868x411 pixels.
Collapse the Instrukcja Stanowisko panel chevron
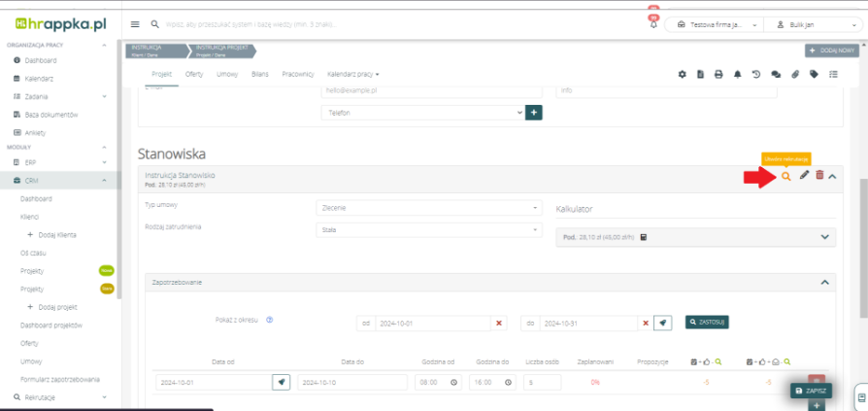(833, 176)
